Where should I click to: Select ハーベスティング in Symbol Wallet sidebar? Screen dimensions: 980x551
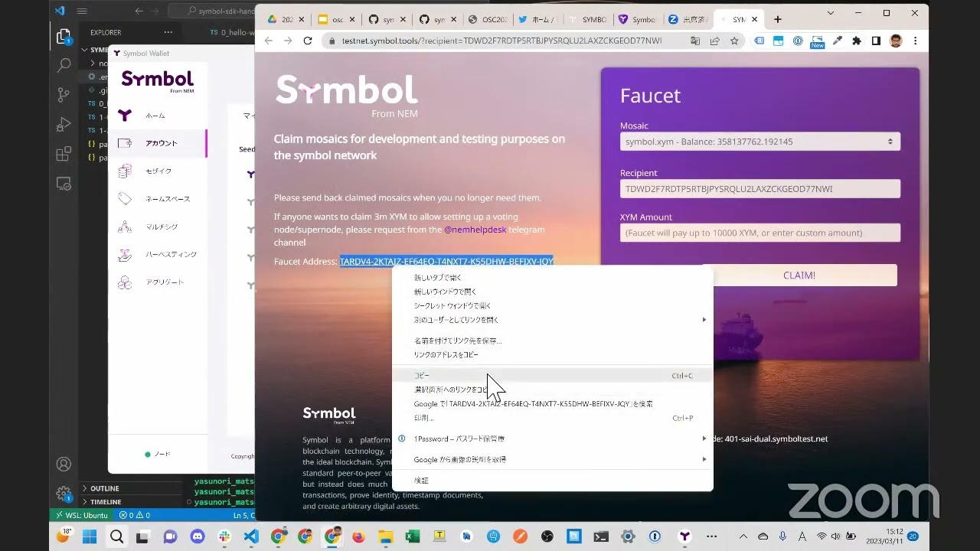pyautogui.click(x=158, y=254)
